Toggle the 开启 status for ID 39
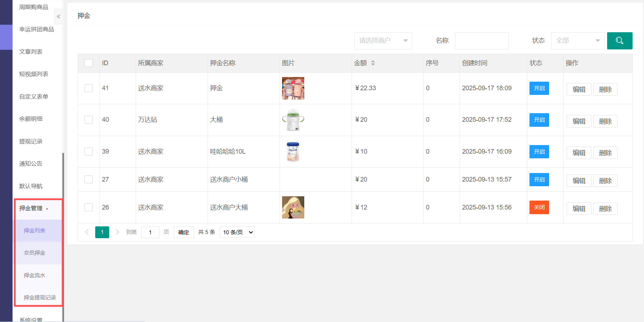Screen dimensions: 644x322 point(539,152)
